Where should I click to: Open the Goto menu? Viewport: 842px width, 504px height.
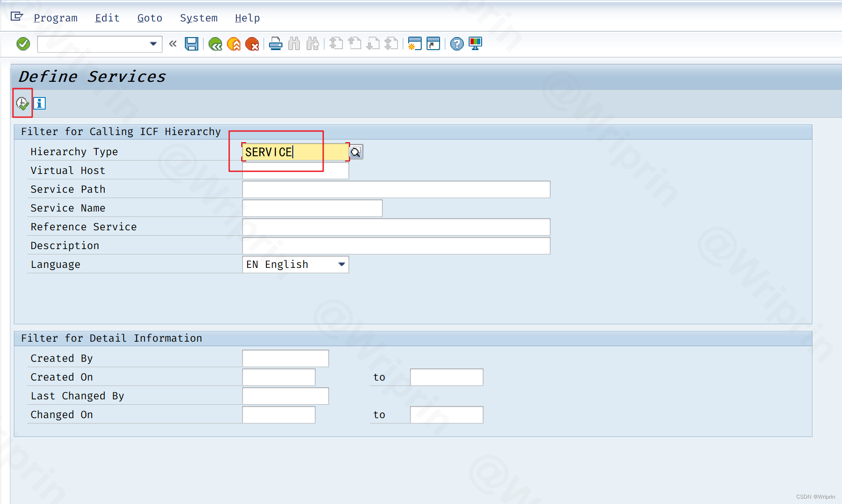(150, 17)
